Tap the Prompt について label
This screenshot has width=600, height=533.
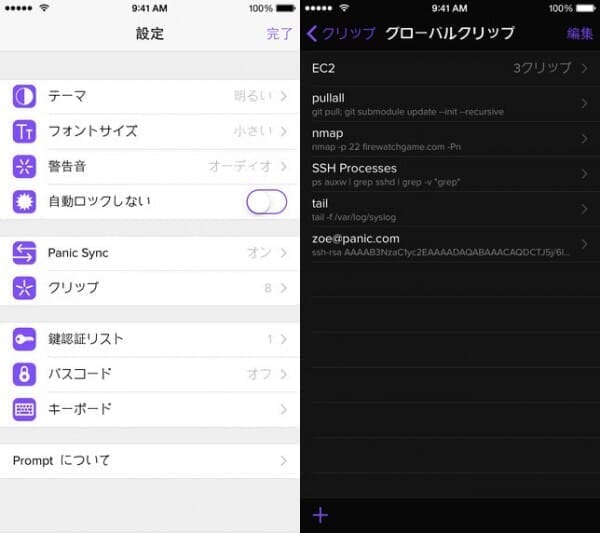tap(61, 461)
